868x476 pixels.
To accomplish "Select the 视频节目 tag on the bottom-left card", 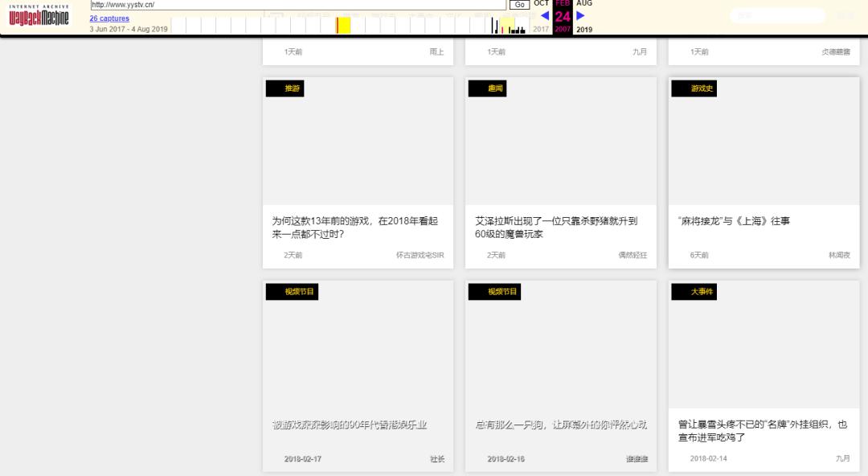I will coord(293,292).
